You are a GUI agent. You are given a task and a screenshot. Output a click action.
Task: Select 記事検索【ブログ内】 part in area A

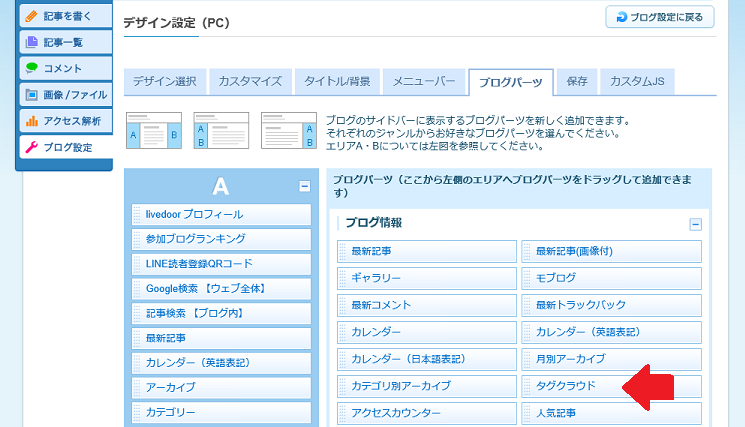[x=221, y=313]
